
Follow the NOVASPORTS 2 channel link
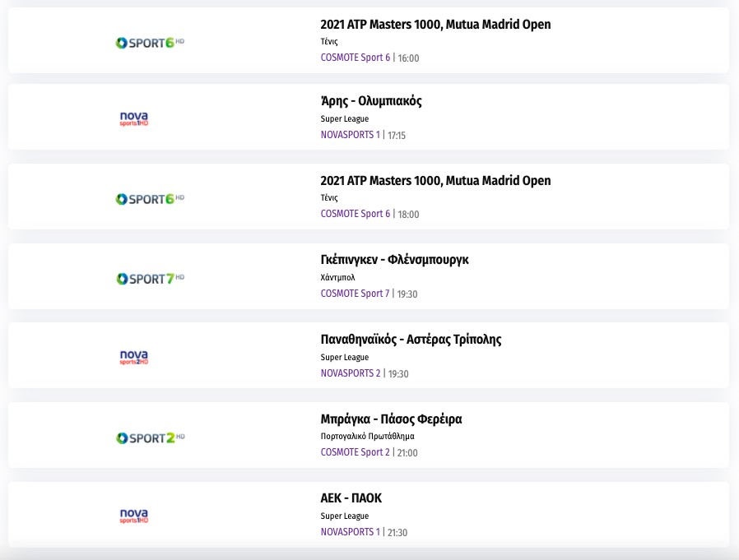(x=351, y=373)
